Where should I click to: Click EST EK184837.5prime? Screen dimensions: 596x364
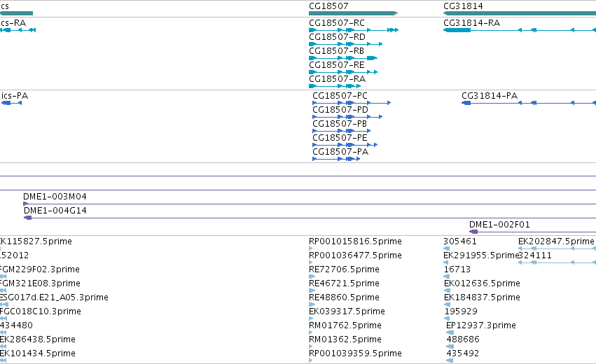tap(482, 297)
